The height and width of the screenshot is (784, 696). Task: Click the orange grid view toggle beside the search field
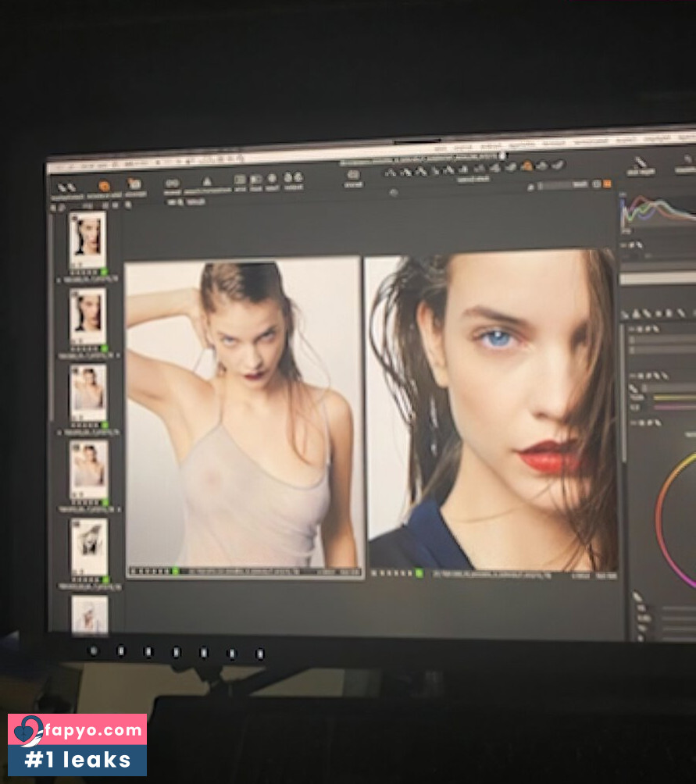[x=607, y=184]
